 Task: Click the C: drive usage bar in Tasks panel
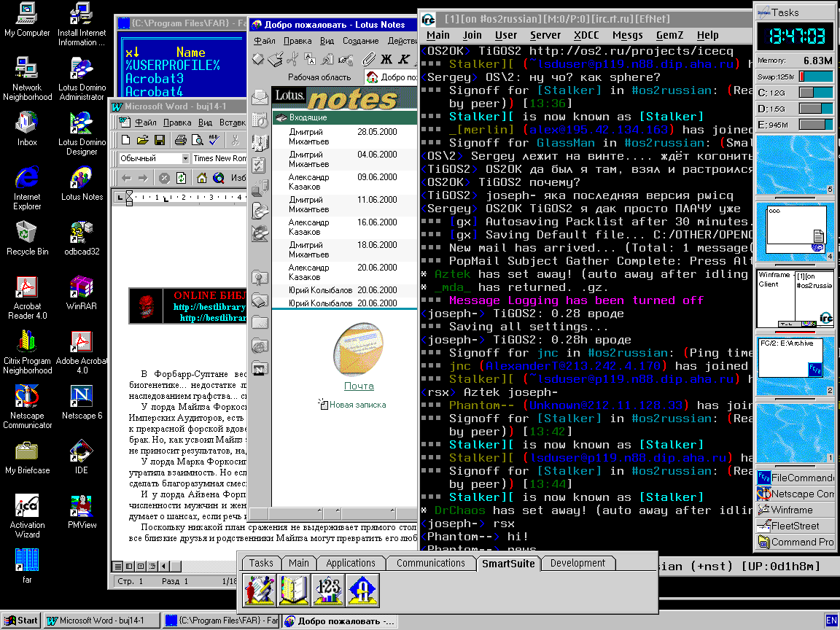pos(816,93)
